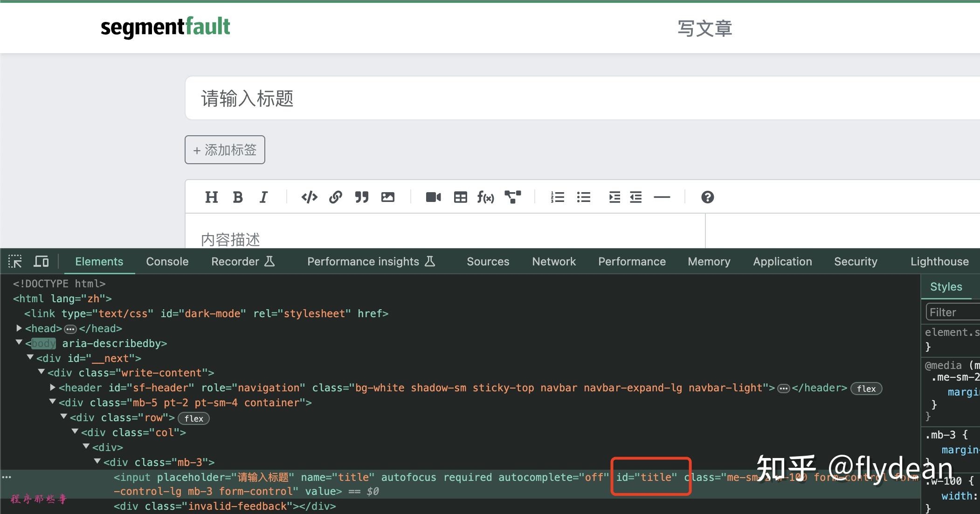Click the insert table icon
Viewport: 980px width, 514px height.
click(460, 197)
